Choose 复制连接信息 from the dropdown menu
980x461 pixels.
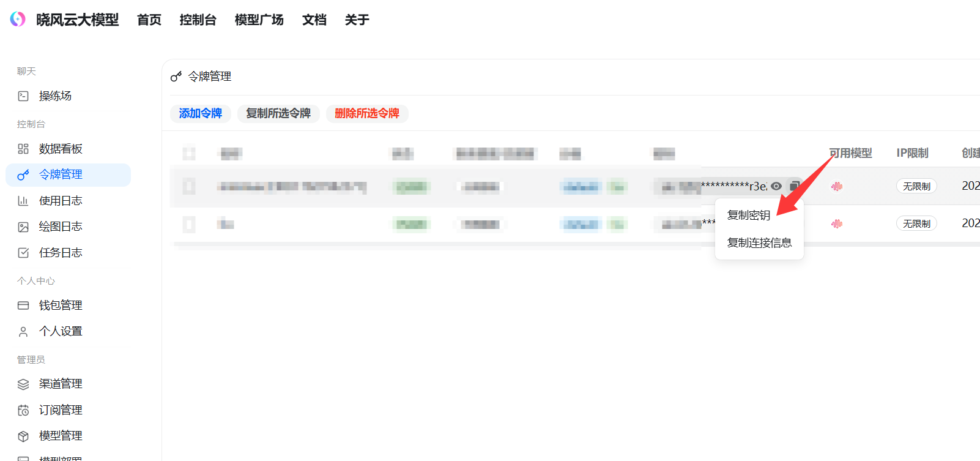[759, 243]
